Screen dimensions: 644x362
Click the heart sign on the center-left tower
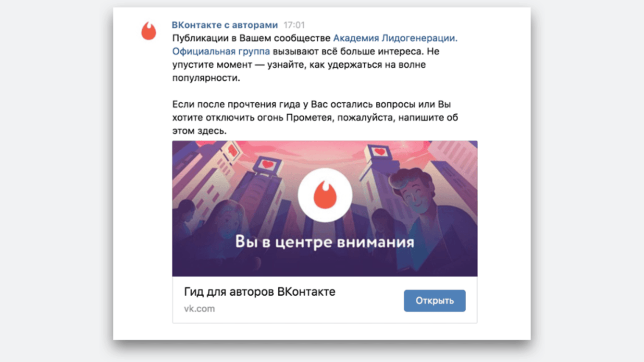tap(268, 165)
